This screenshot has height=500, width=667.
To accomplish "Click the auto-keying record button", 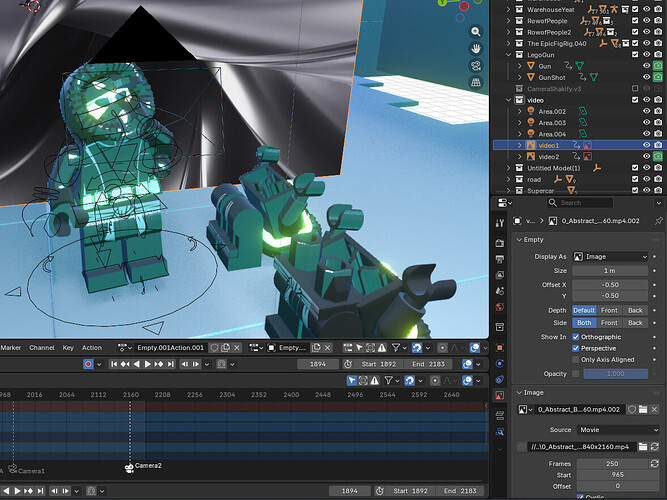I will pyautogui.click(x=88, y=364).
